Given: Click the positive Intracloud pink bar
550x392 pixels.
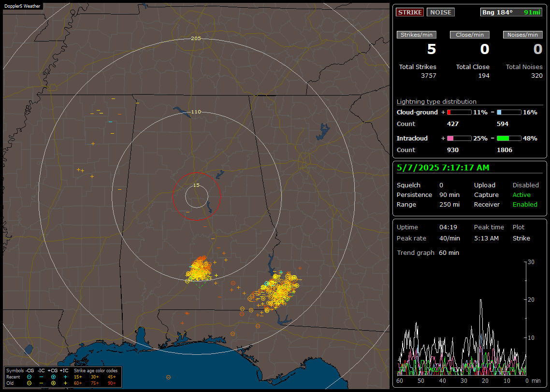Looking at the screenshot, I should (459, 139).
